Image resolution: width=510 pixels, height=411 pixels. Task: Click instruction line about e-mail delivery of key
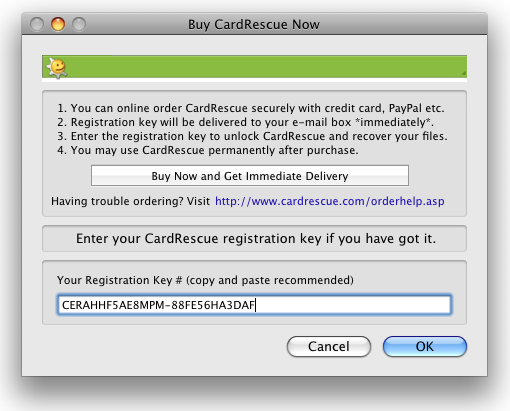pyautogui.click(x=245, y=122)
